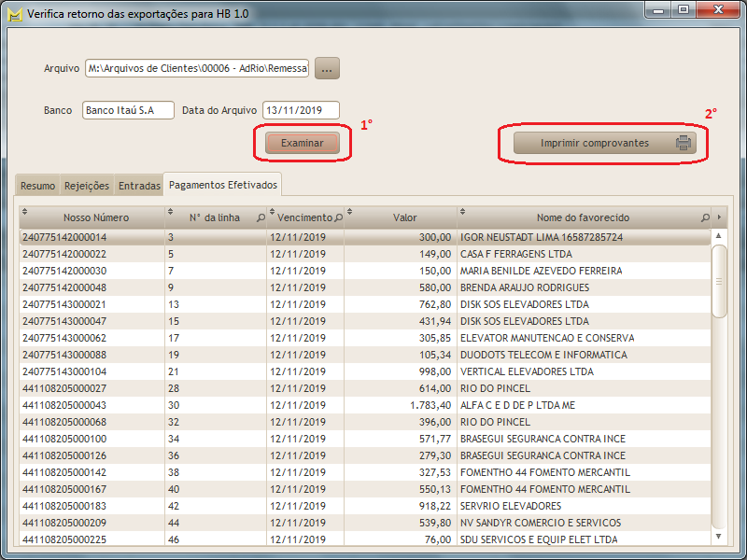
Task: Click the Arquivo file path field
Action: pyautogui.click(x=196, y=68)
